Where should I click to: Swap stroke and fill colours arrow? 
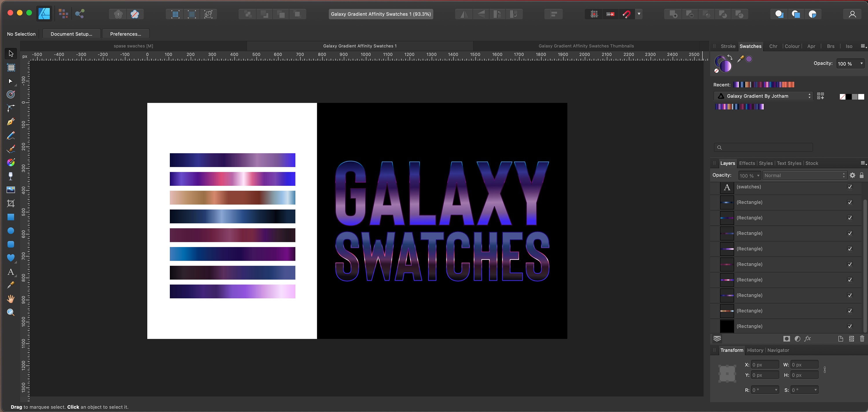click(729, 58)
